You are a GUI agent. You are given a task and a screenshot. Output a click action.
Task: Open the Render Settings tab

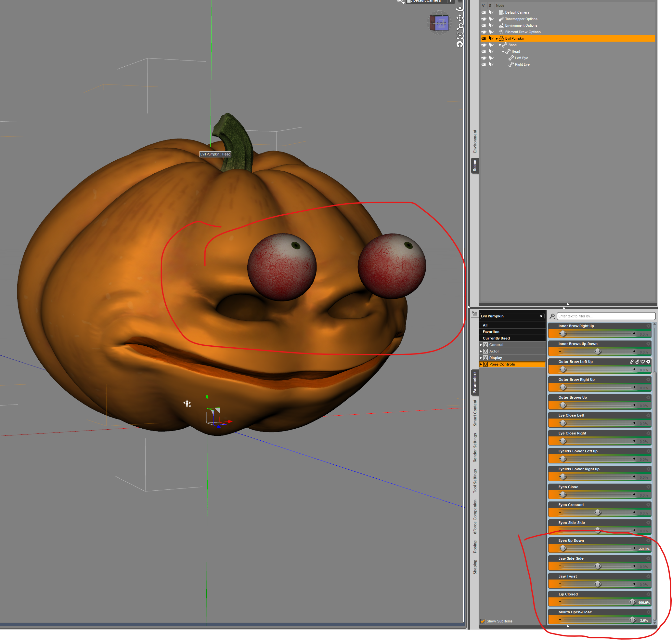(475, 447)
